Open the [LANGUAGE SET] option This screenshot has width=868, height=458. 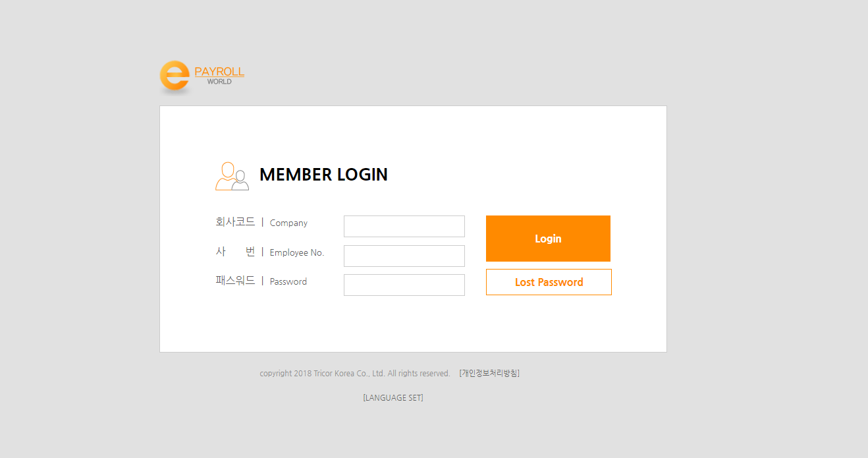tap(392, 397)
